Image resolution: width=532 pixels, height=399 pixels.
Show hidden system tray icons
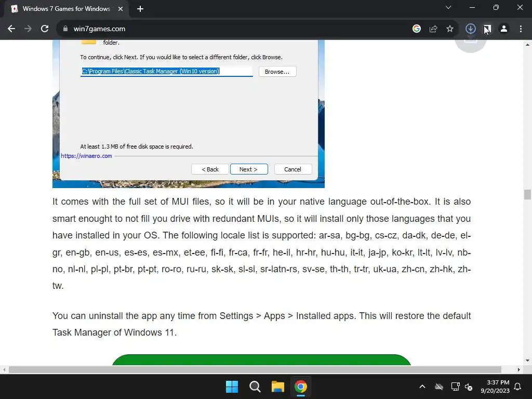422,387
